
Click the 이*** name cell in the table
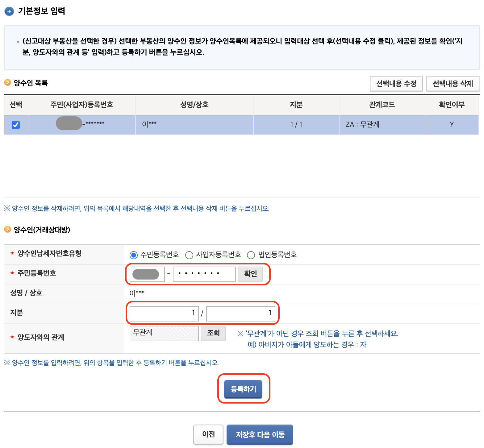point(194,125)
